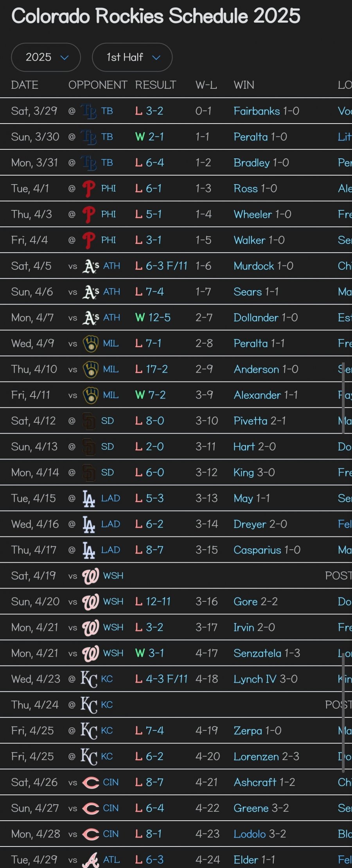Image resolution: width=352 pixels, height=868 pixels.
Task: Click the Dodgers logo on Tue, 4/15
Action: (89, 498)
